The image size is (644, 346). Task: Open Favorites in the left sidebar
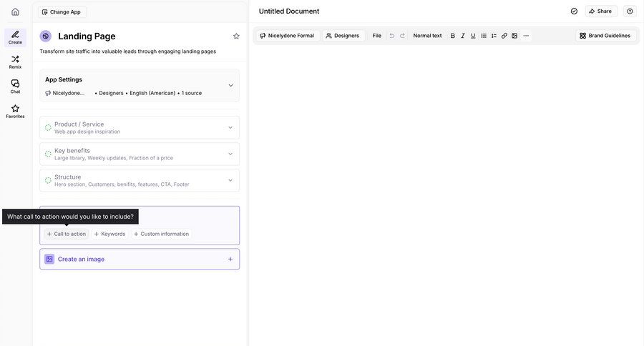pyautogui.click(x=15, y=111)
